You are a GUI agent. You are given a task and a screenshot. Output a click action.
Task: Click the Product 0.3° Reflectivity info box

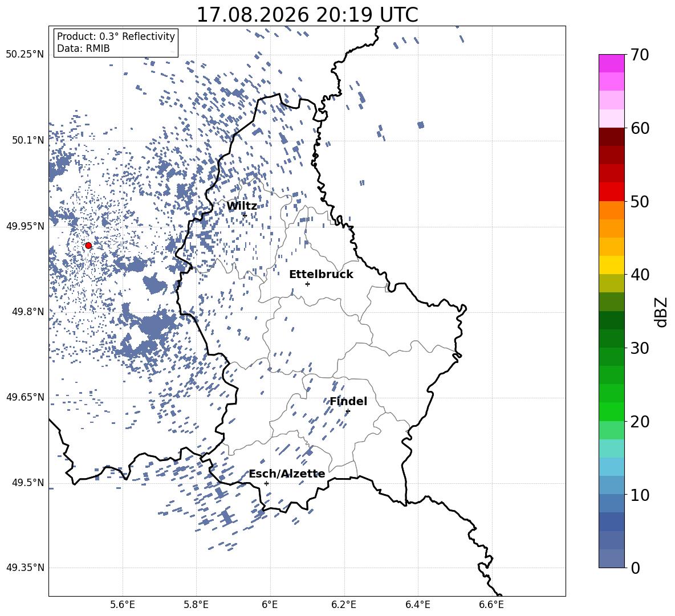pyautogui.click(x=116, y=42)
